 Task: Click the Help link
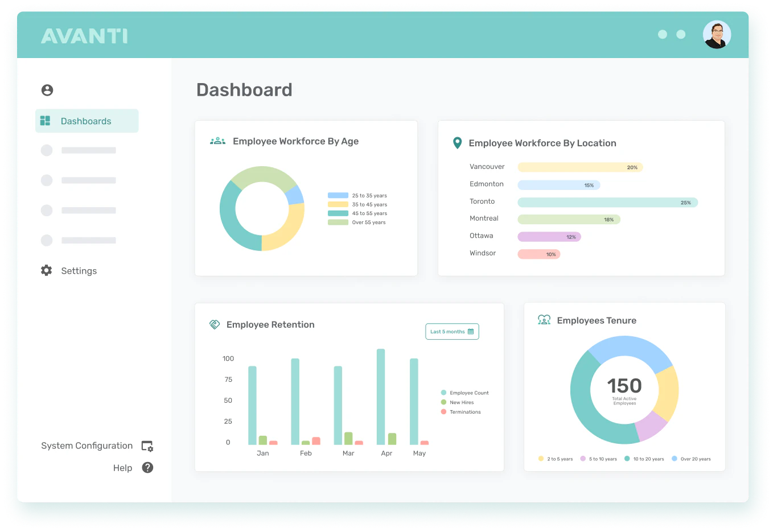point(122,467)
